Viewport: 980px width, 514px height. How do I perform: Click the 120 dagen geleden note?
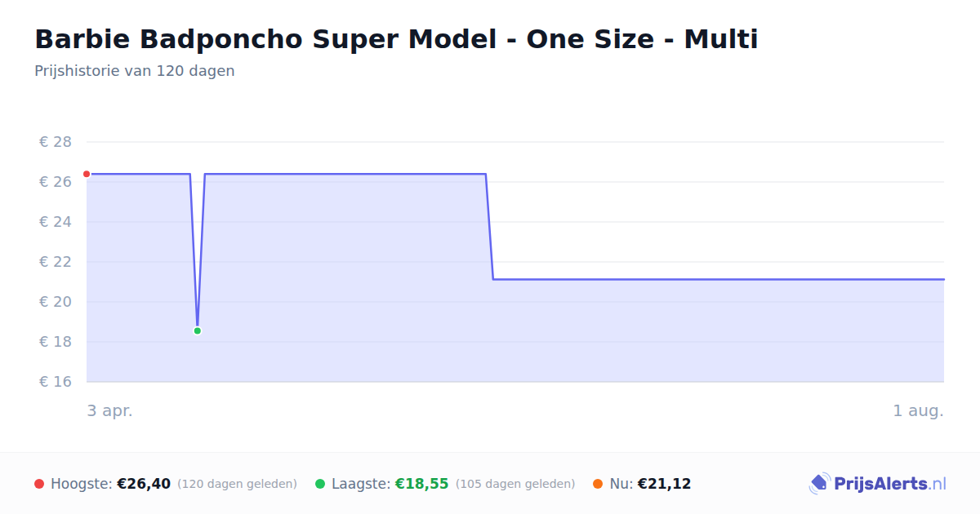[237, 485]
